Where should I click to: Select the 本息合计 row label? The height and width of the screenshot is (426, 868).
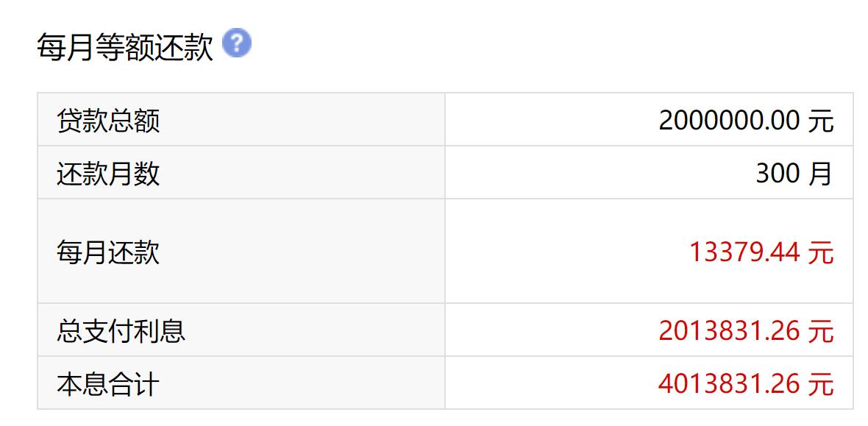tap(108, 384)
